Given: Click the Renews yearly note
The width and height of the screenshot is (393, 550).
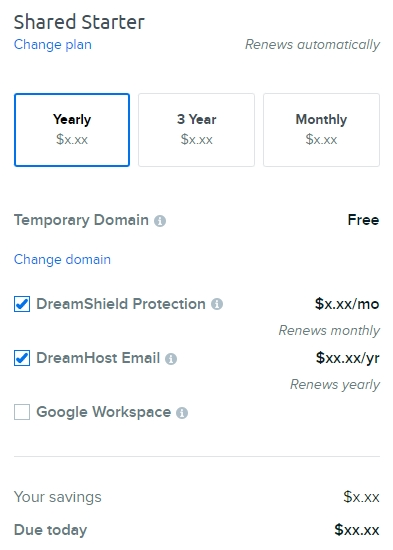Looking at the screenshot, I should [335, 384].
